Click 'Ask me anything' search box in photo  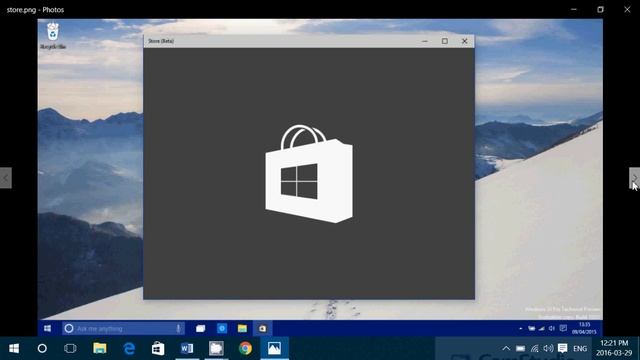point(122,328)
